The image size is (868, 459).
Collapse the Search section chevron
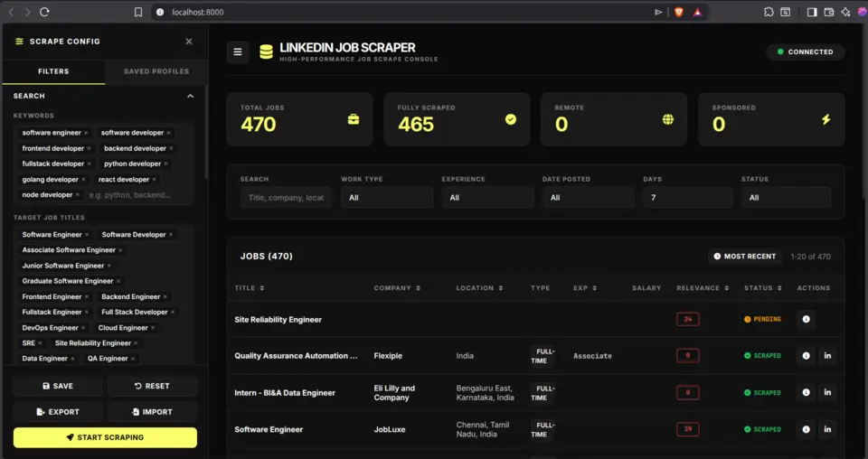click(191, 96)
